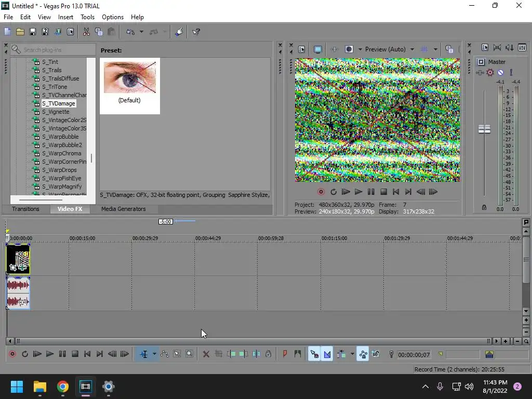Open the Auto Ripple mode dropdown arrow
Screen dimensions: 532x399
tap(352, 354)
